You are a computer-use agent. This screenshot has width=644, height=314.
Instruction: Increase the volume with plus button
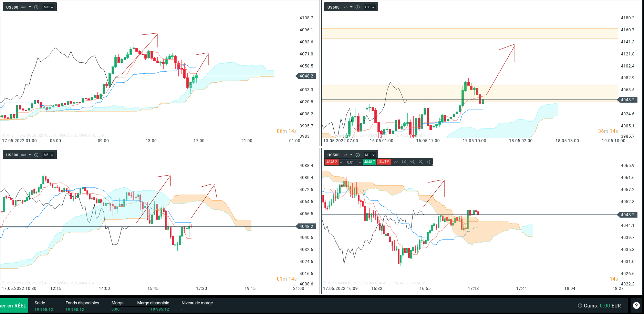point(360,162)
